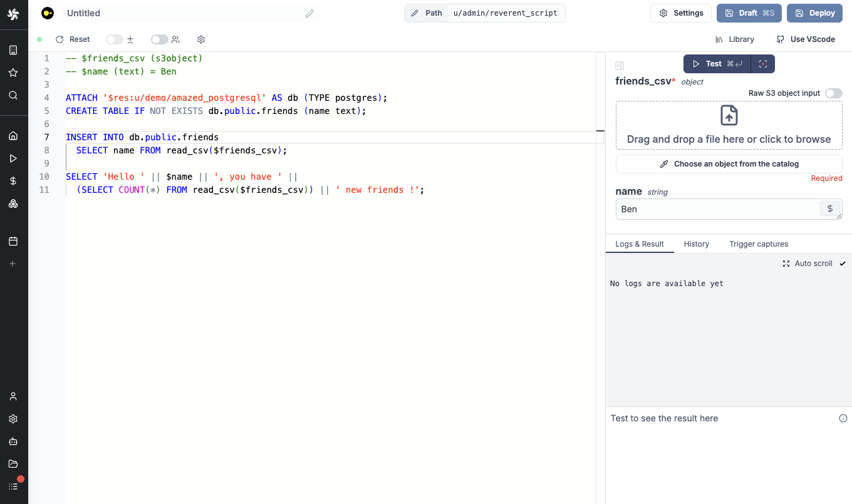Enable the Raw S3 object input toggle
Viewport: 852px width, 504px height.
[833, 92]
